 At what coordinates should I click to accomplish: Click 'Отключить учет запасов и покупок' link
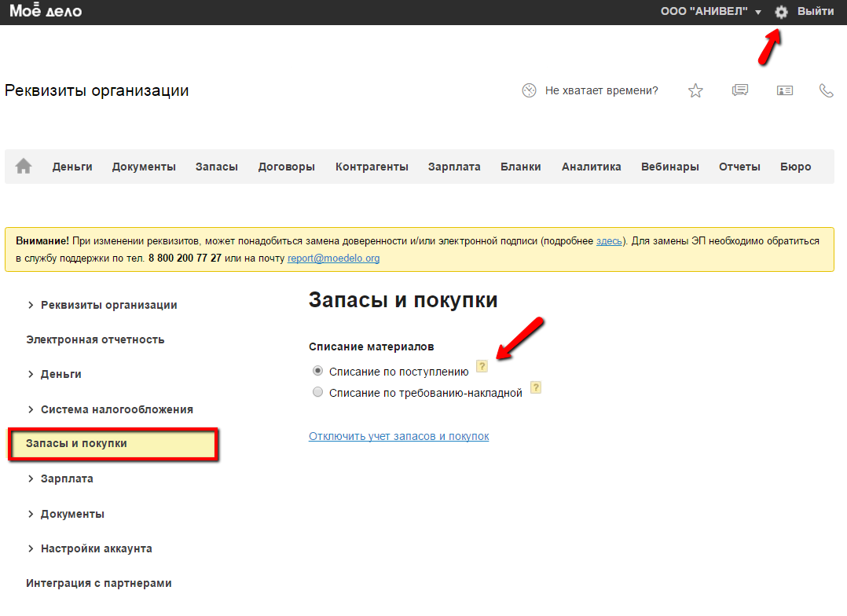click(398, 436)
